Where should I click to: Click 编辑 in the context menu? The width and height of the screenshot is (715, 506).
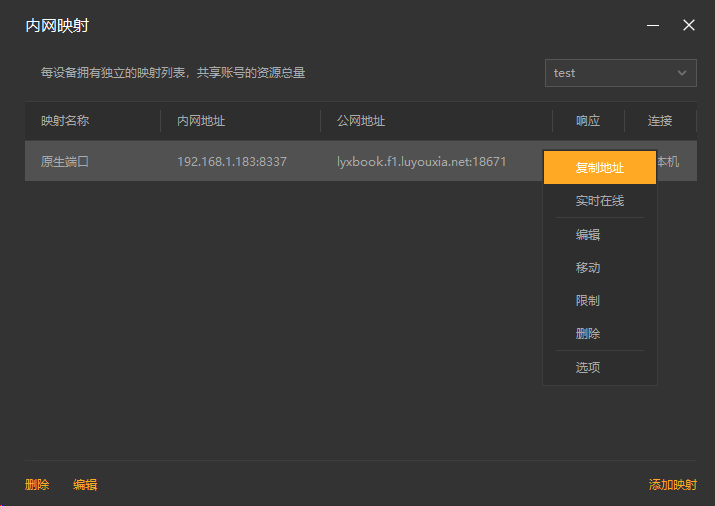[x=588, y=235]
